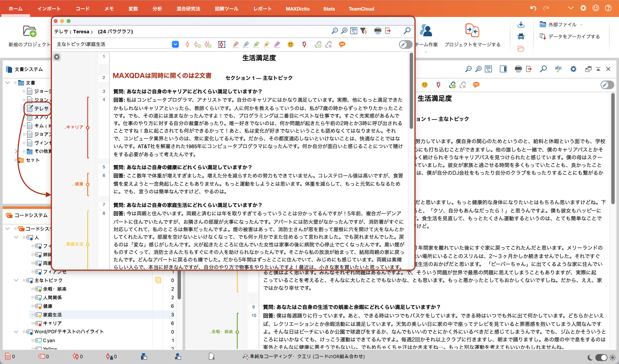Select the セット folder in document system
The image size is (619, 364).
tap(33, 160)
